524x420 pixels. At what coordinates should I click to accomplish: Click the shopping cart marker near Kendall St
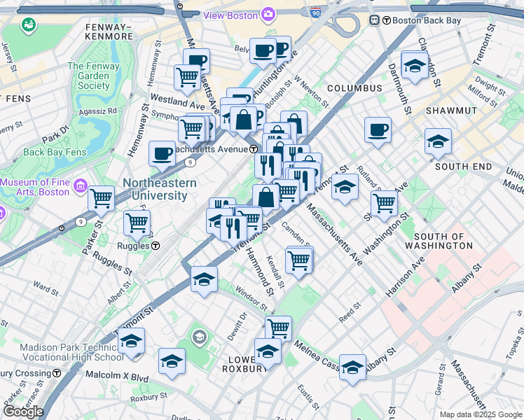click(x=299, y=260)
